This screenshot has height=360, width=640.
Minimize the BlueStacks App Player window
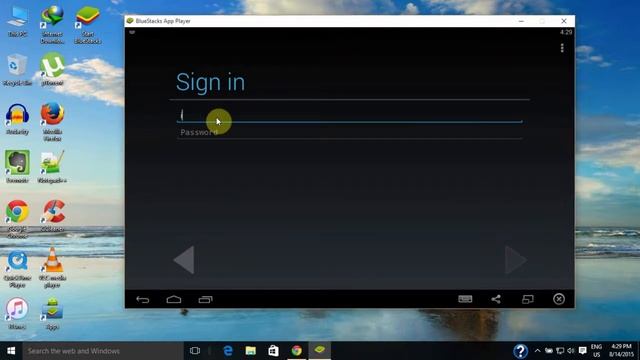521,21
